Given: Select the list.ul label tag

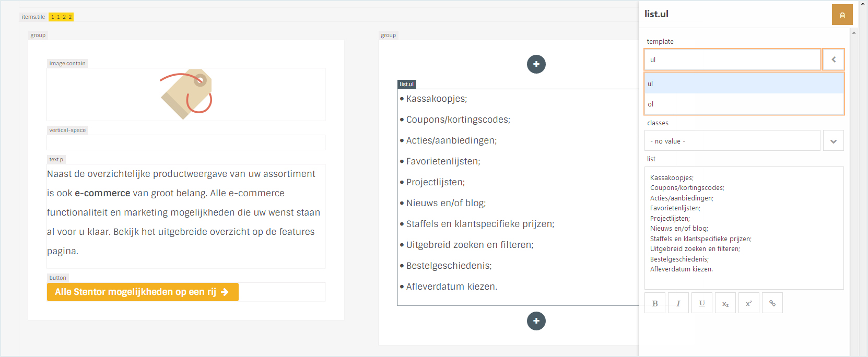Looking at the screenshot, I should (x=407, y=84).
